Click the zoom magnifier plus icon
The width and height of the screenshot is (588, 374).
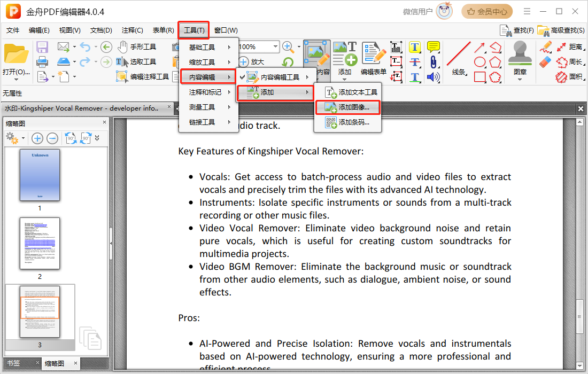click(288, 47)
